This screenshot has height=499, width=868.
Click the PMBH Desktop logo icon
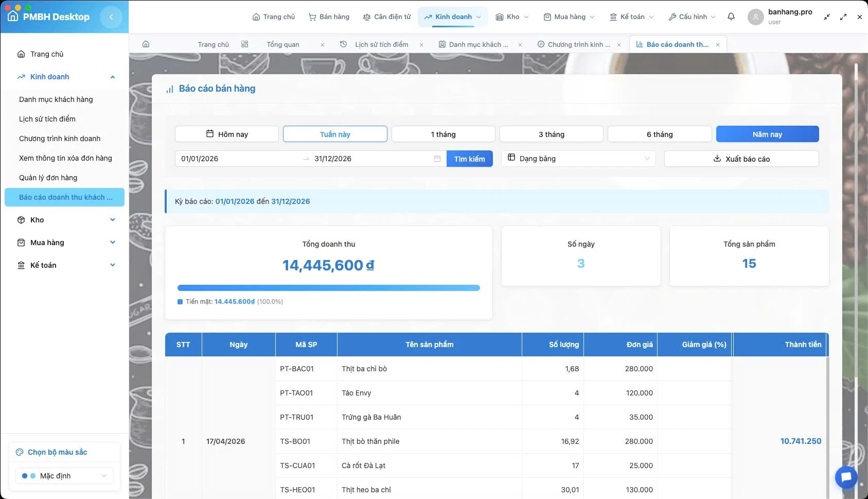(13, 16)
